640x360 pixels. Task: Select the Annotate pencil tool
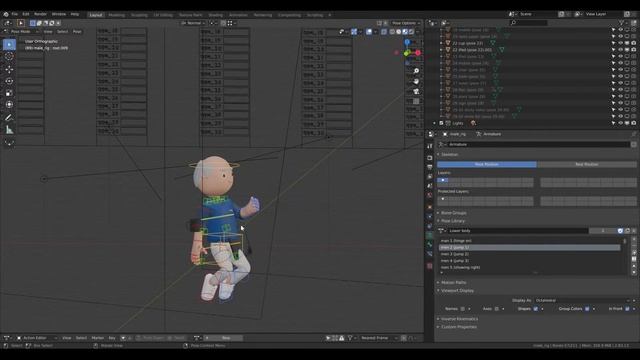coord(9,118)
